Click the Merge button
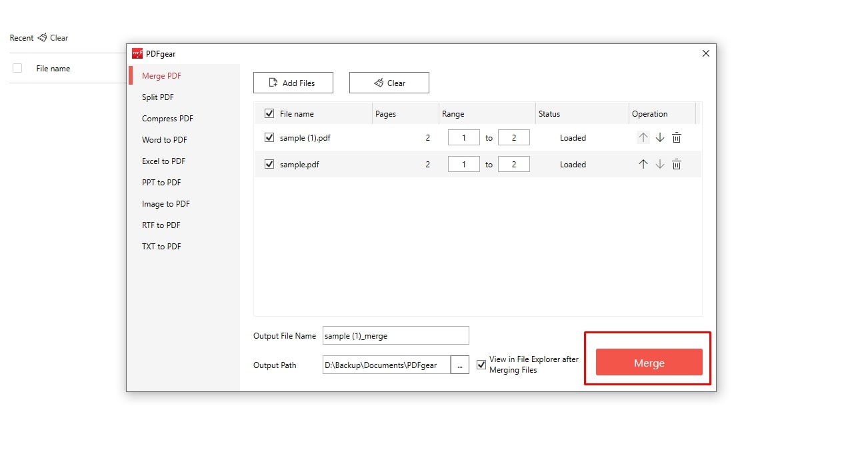 pos(647,362)
